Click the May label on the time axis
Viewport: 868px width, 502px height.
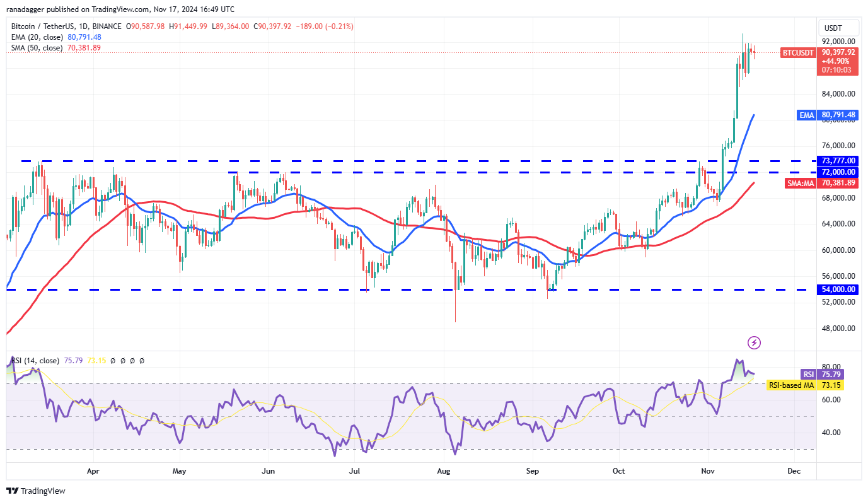180,471
